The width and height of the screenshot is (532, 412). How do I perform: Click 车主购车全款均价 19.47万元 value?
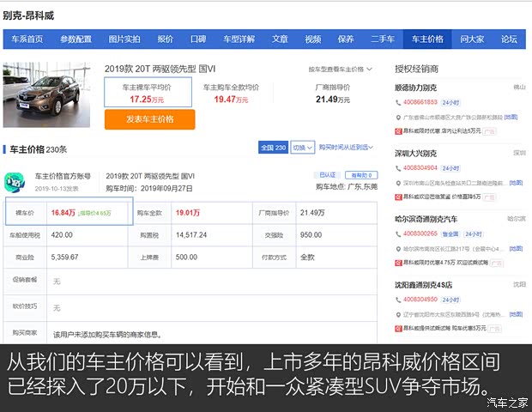tap(231, 100)
